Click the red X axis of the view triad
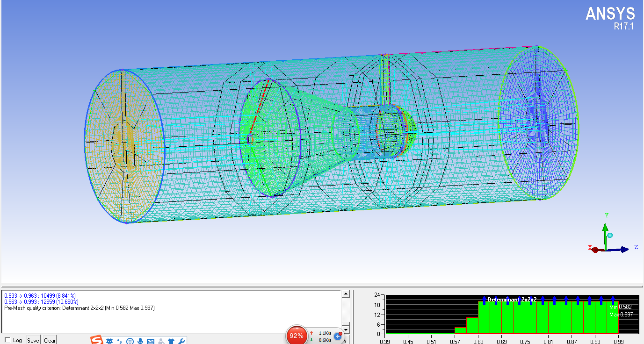Viewport: 644px width, 344px height. click(x=595, y=250)
